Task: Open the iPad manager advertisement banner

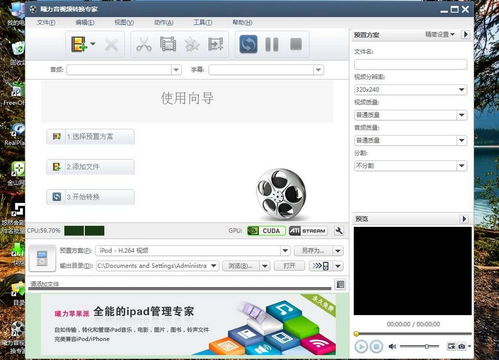Action: click(x=188, y=324)
